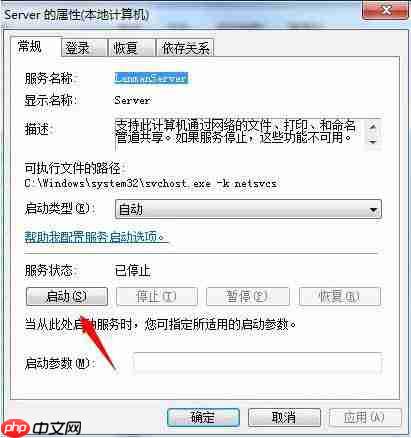Click the disabled 暂停(P) button

248,296
